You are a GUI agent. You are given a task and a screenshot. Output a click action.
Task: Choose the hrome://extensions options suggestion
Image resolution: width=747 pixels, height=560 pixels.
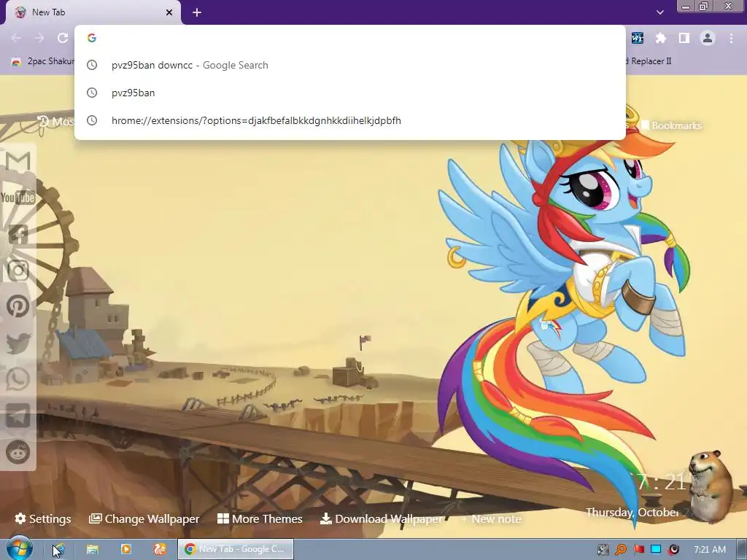pos(349,120)
